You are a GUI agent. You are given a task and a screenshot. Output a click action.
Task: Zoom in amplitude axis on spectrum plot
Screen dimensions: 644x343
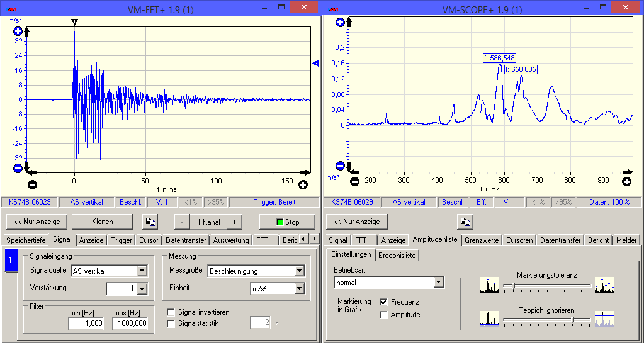(x=341, y=23)
